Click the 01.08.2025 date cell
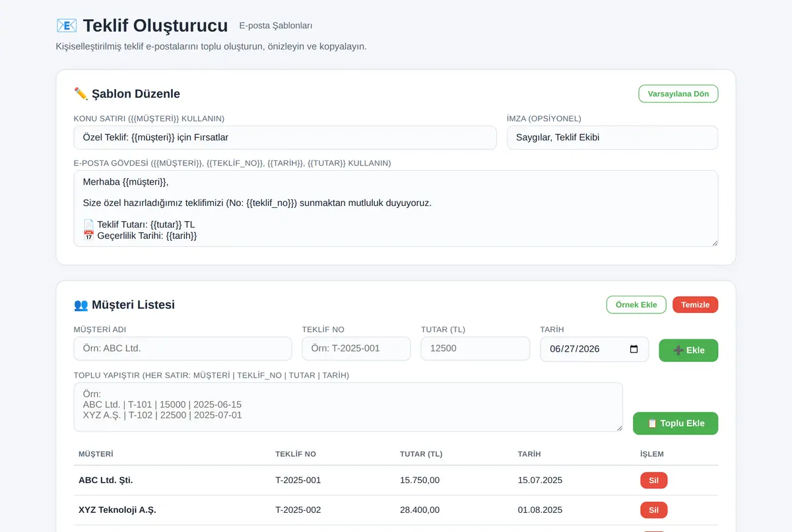The image size is (792, 532). tap(541, 510)
